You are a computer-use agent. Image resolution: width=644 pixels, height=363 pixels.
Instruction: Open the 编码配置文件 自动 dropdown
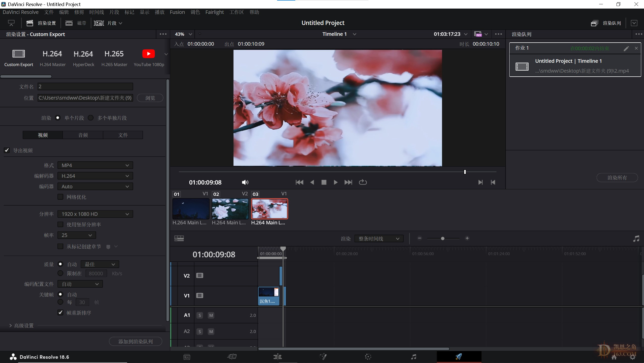coord(80,284)
